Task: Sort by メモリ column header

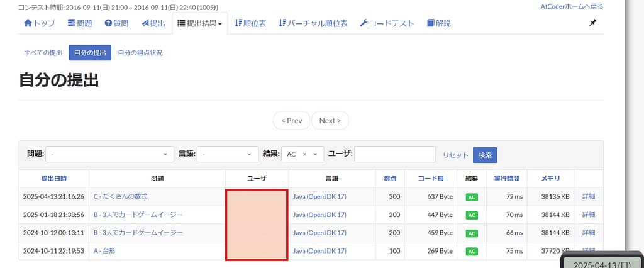Action: pyautogui.click(x=550, y=179)
